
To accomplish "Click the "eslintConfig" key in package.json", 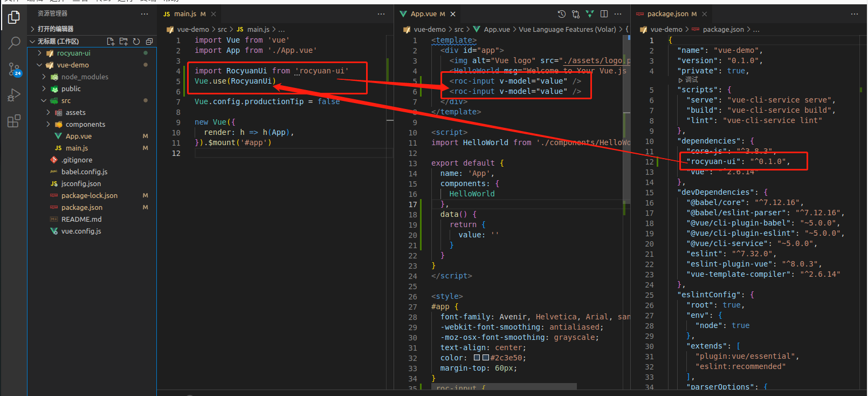I will [x=708, y=295].
